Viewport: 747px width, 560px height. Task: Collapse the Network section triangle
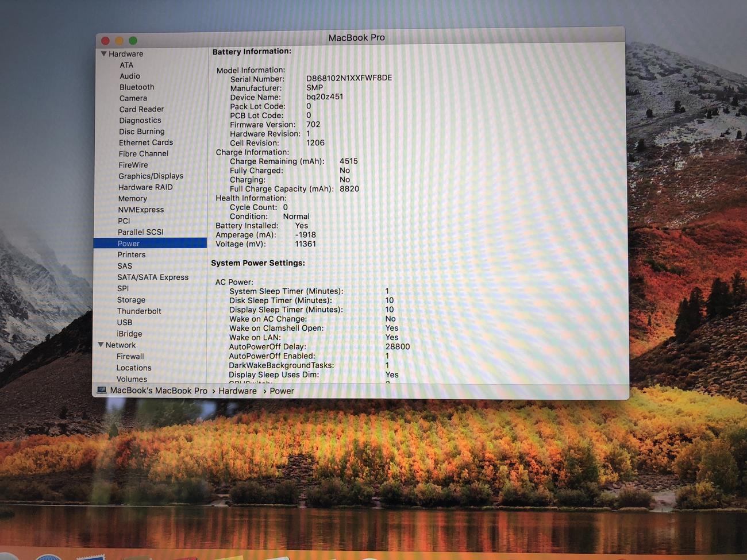[x=101, y=345]
